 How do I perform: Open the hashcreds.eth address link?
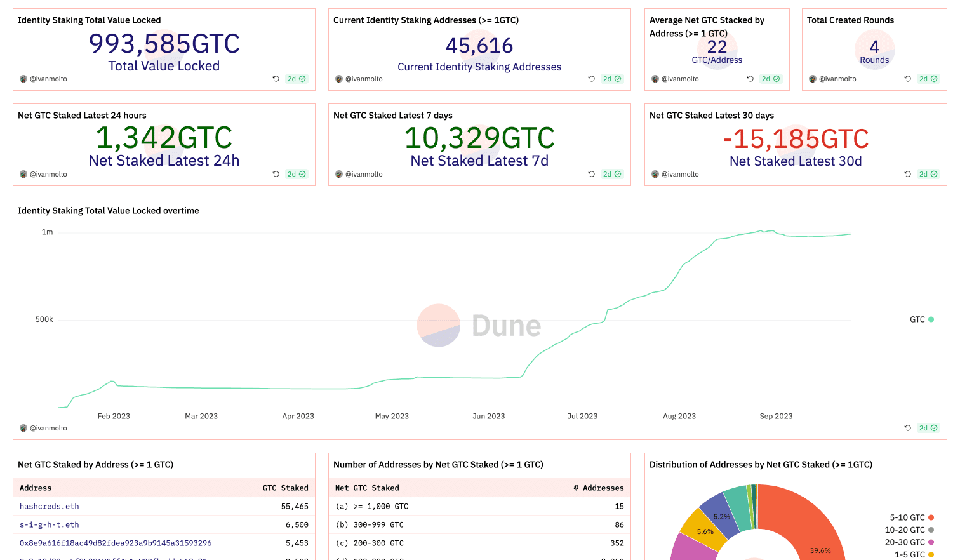(x=50, y=506)
